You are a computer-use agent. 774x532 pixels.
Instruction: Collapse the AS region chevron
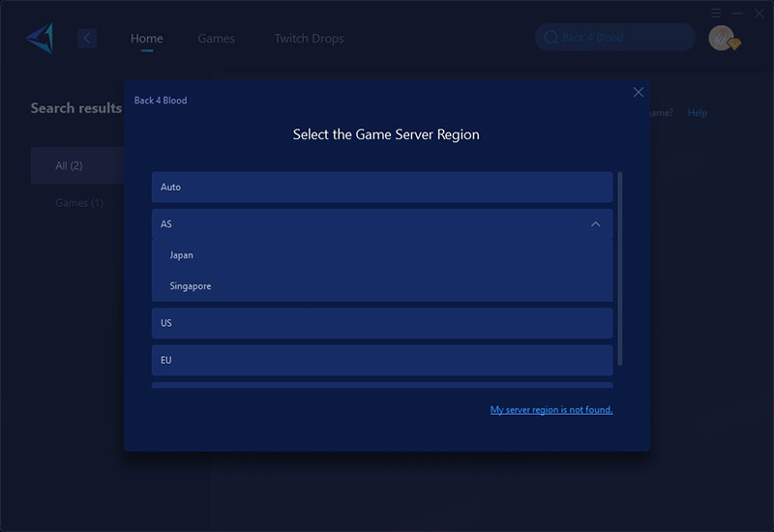[x=595, y=224]
